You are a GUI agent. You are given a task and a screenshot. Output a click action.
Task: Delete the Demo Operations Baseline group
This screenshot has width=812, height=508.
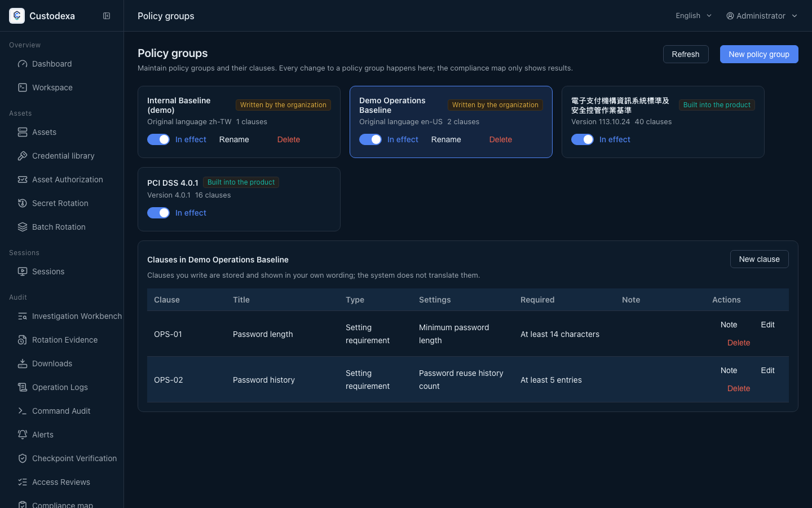click(x=501, y=139)
